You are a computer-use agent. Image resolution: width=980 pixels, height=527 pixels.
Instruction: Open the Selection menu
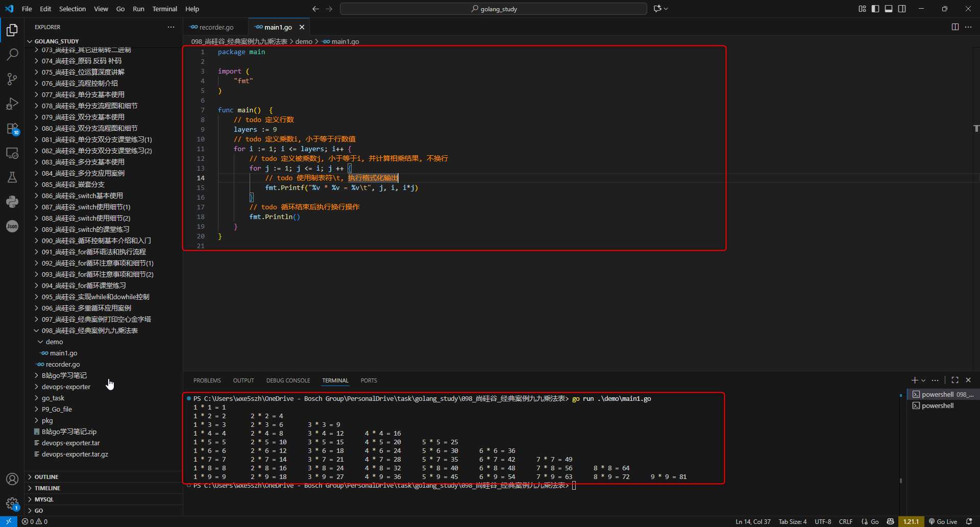[x=72, y=9]
